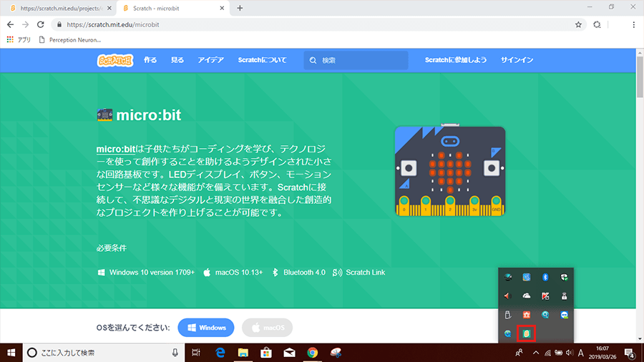Viewport: 644px width, 362px height.
Task: Open the アプリ apps shortcut
Action: 19,40
